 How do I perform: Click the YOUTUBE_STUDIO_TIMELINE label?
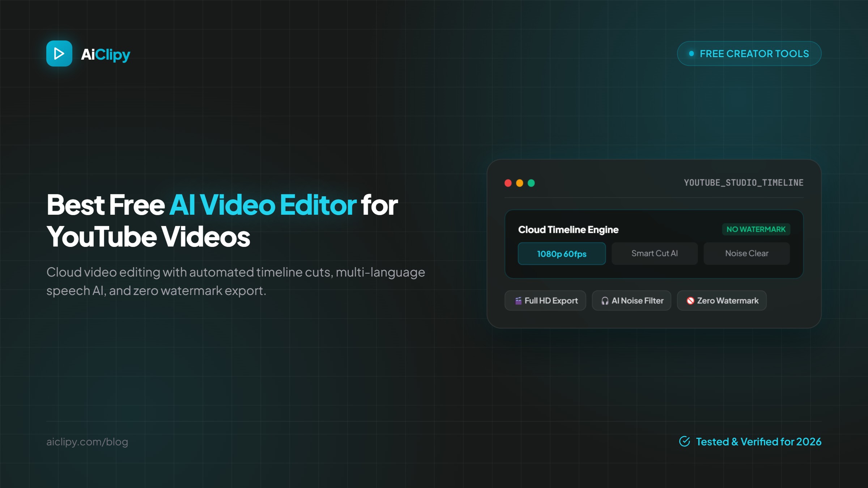pyautogui.click(x=744, y=183)
